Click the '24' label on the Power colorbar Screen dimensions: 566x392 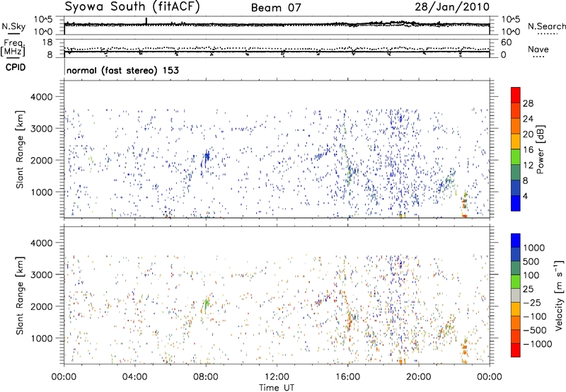[528, 119]
